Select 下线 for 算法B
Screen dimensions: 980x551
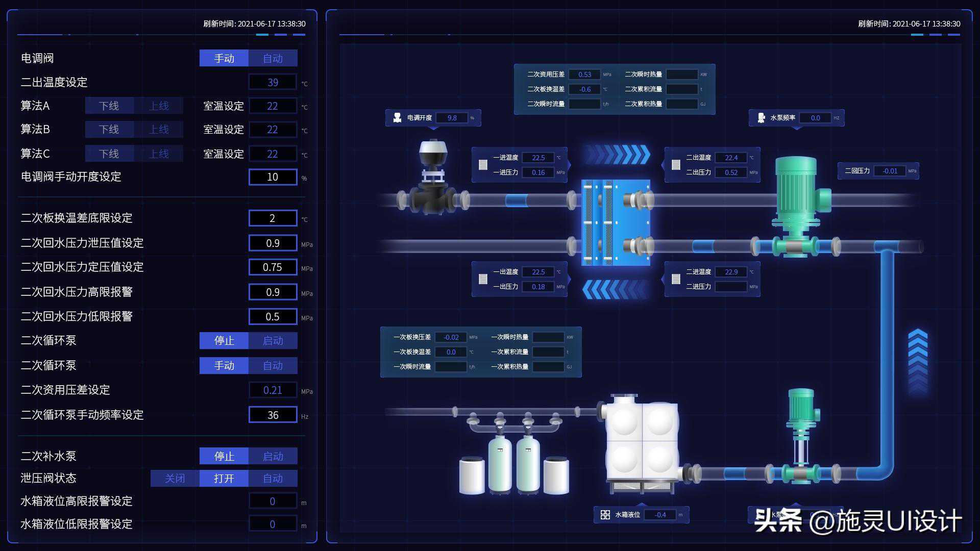(x=109, y=130)
